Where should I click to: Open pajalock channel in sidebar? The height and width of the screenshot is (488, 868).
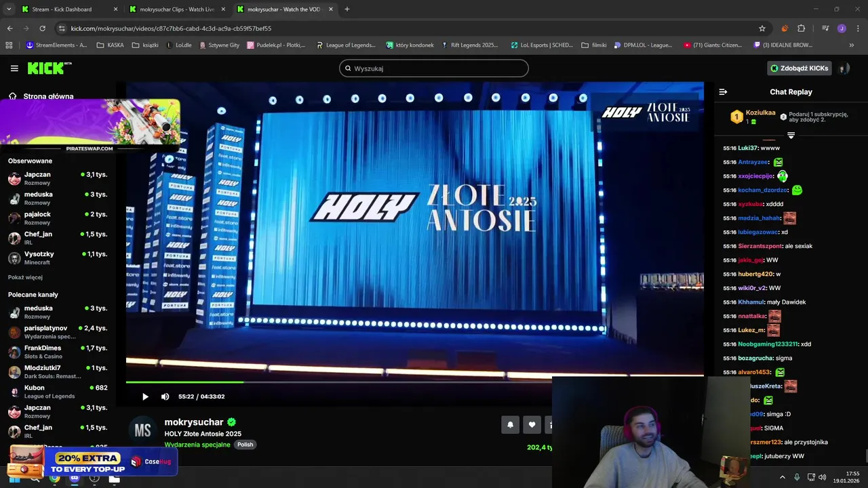(58, 218)
